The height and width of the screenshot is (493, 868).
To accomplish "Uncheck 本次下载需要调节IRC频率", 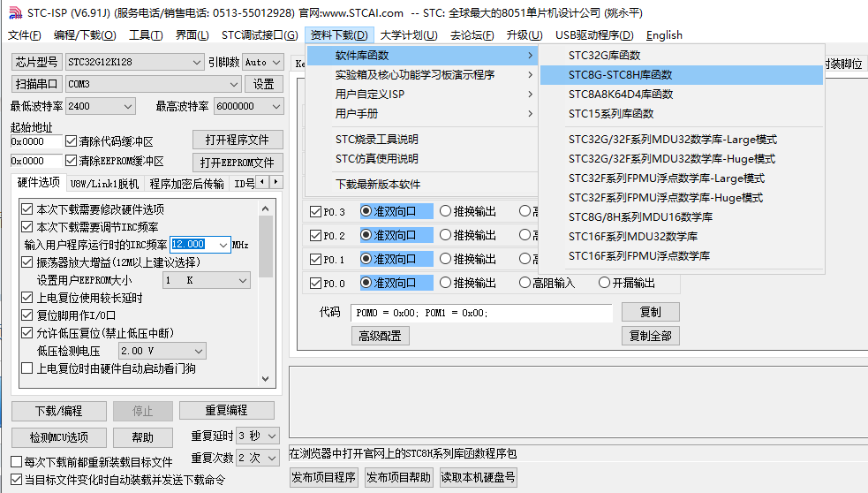I will click(26, 226).
